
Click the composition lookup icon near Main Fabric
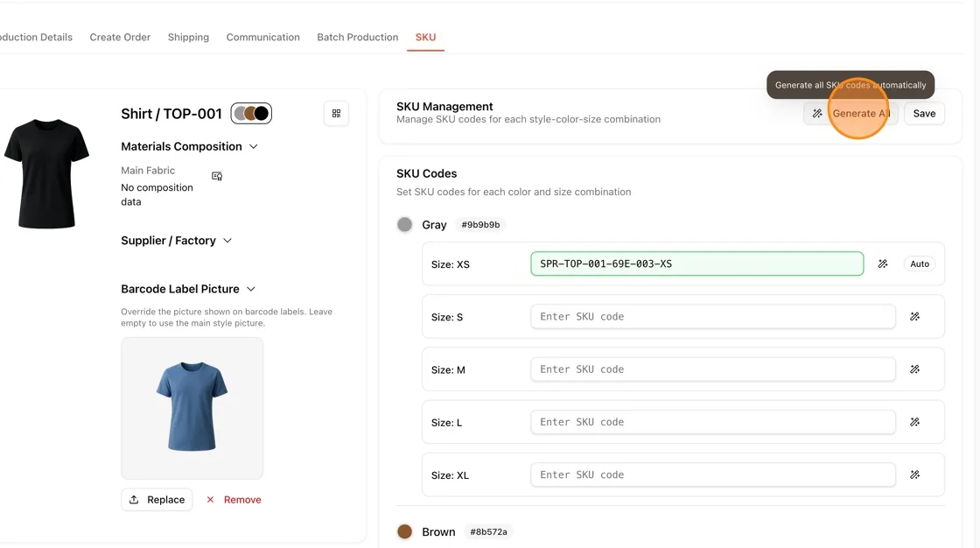point(217,177)
